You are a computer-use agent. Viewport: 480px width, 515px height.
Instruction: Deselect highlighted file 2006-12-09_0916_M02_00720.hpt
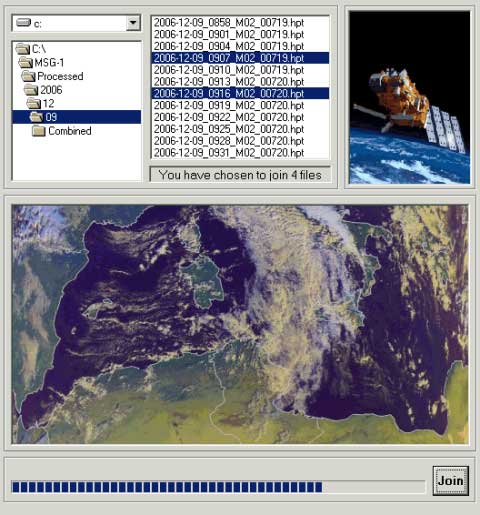point(240,93)
